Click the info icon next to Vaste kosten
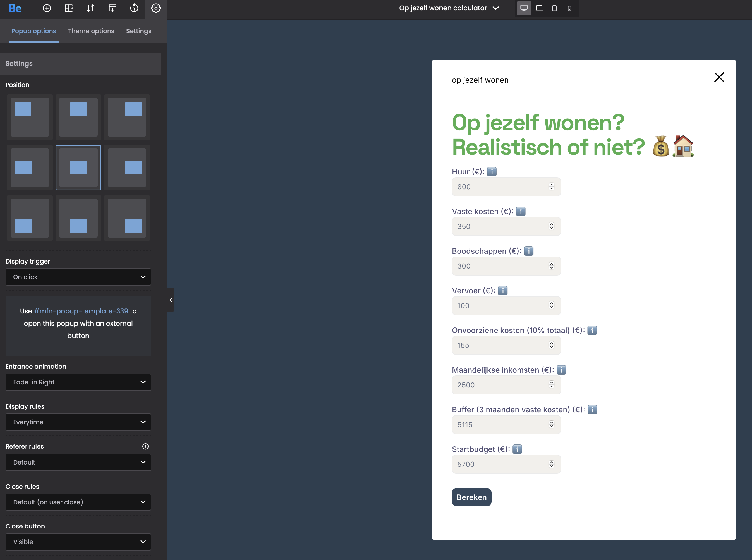Screen dimensions: 752x560 pos(521,212)
